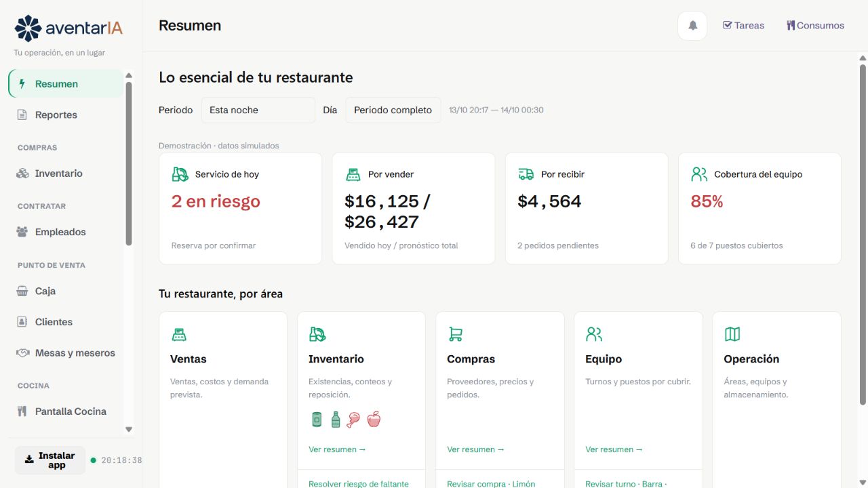Follow Ver resumen link in Compras card
The height and width of the screenshot is (488, 868).
pos(475,449)
